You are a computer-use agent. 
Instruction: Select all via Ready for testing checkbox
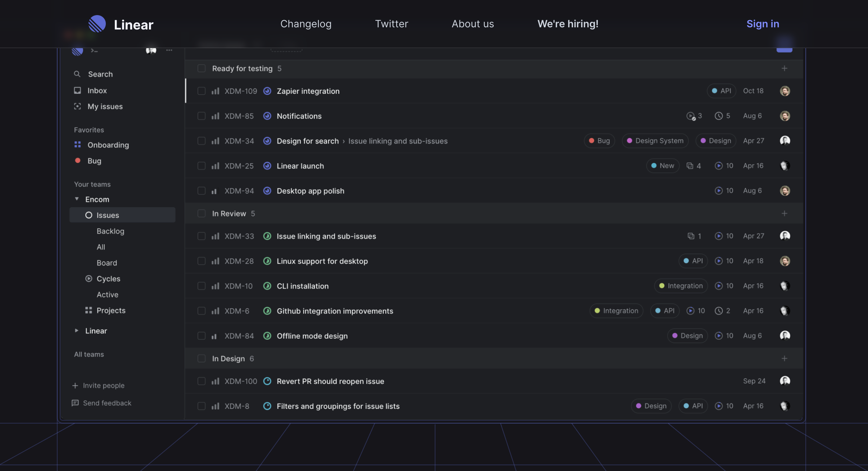coord(202,68)
